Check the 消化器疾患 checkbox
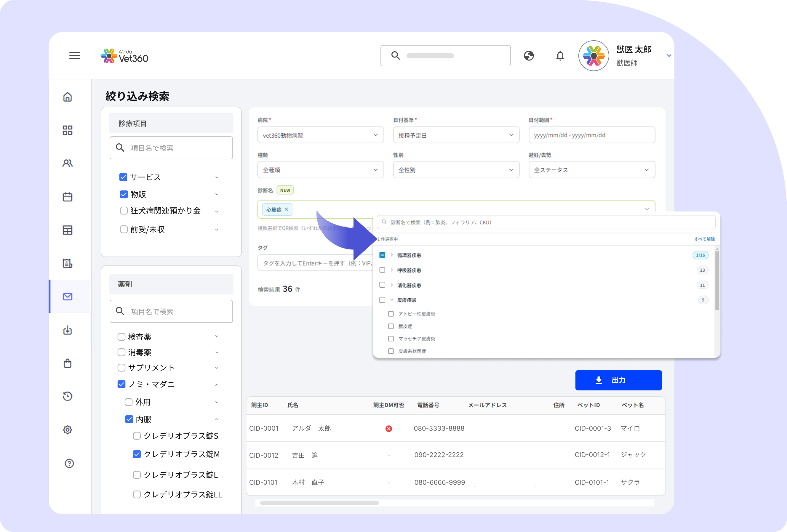 click(x=382, y=285)
